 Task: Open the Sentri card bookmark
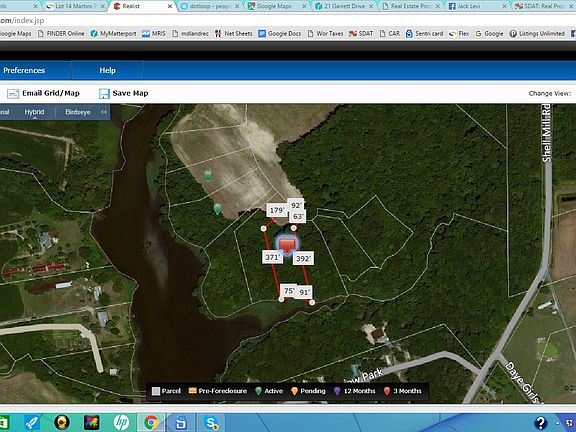point(424,33)
